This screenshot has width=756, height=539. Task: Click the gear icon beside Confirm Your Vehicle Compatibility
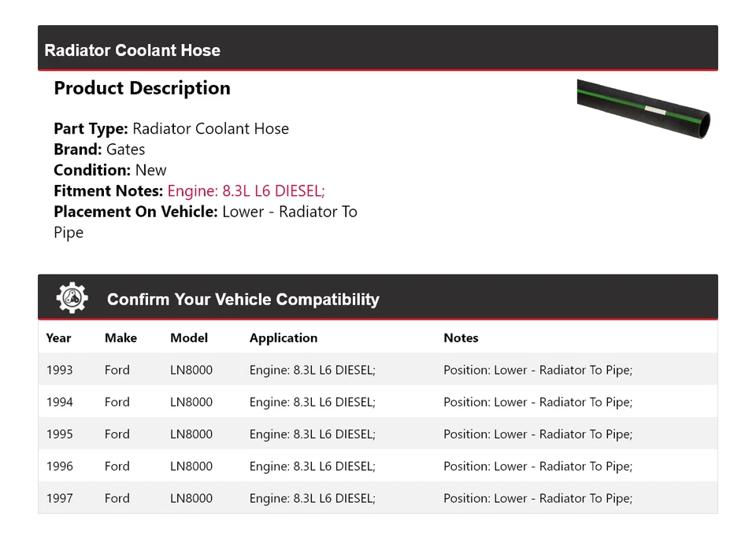click(72, 298)
